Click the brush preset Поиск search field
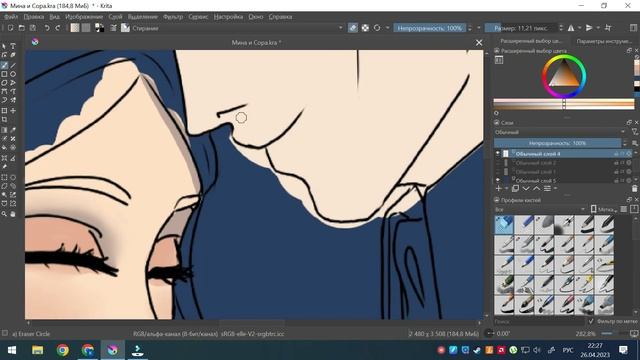 coord(540,321)
